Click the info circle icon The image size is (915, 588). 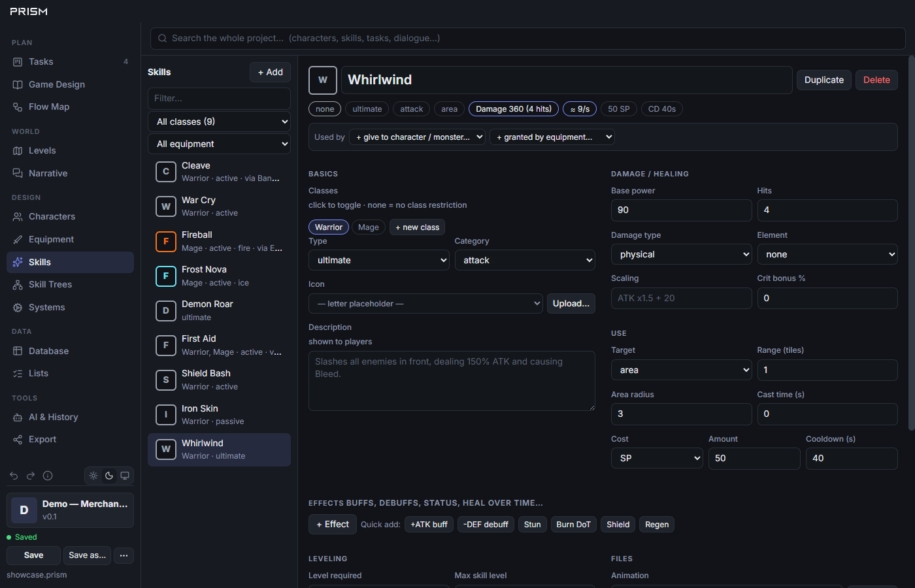(x=48, y=476)
